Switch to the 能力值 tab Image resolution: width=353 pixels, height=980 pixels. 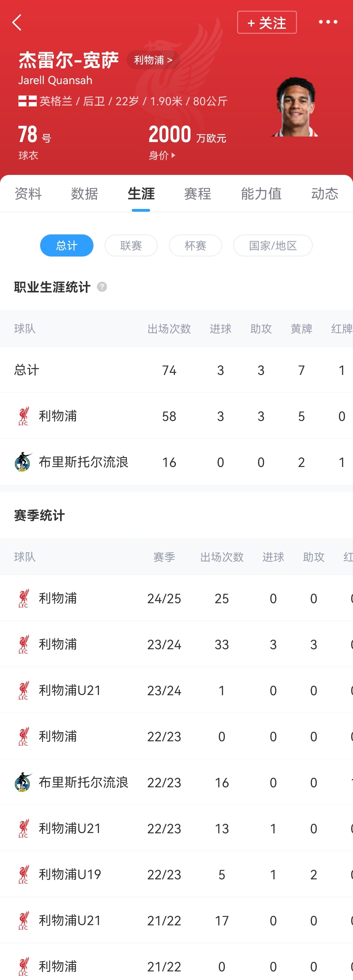[261, 194]
